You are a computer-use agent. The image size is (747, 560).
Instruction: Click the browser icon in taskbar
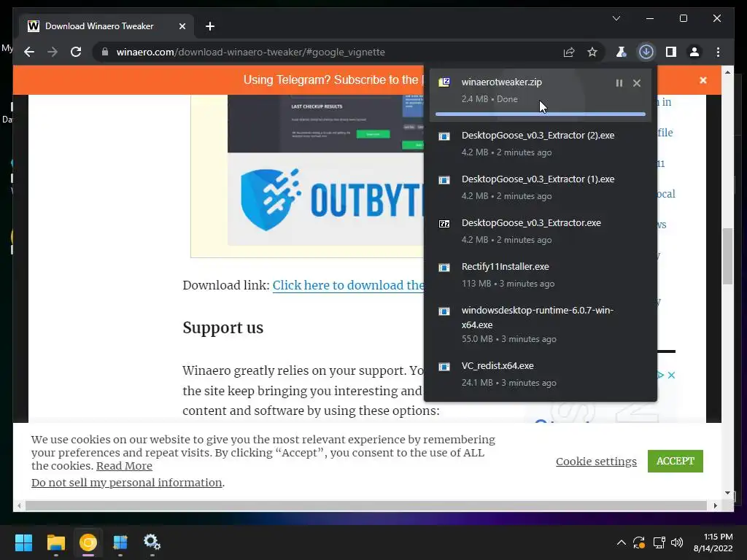click(88, 542)
